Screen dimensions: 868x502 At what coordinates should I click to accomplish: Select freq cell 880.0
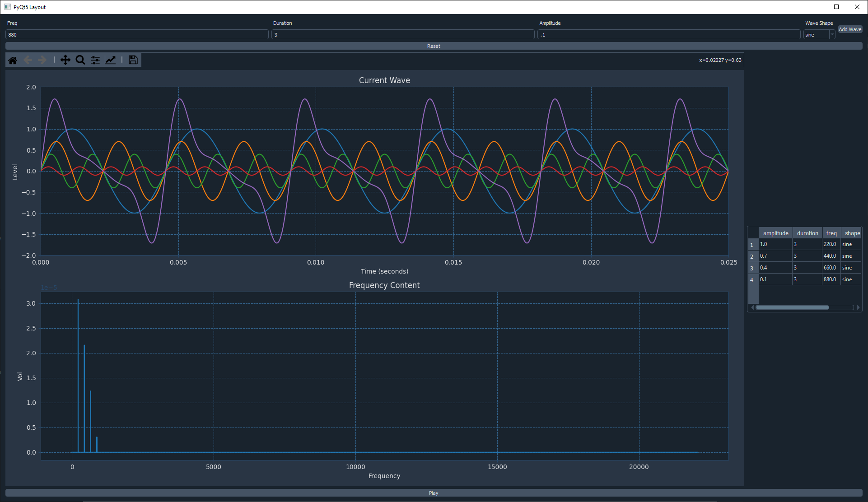coord(831,279)
